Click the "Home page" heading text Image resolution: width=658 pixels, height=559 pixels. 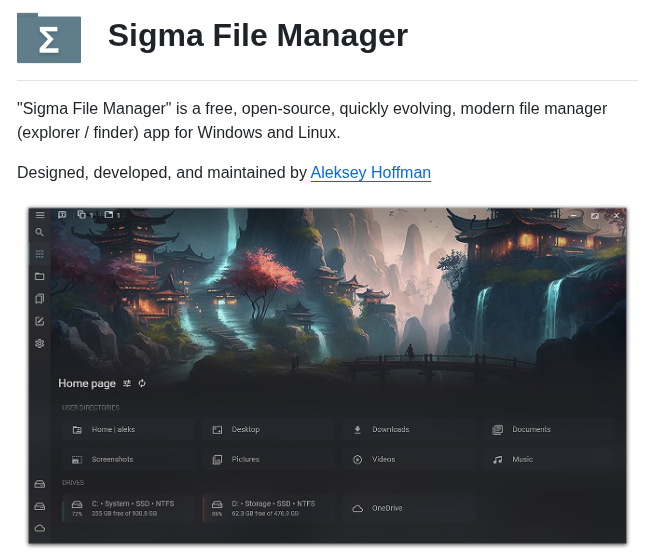(87, 383)
